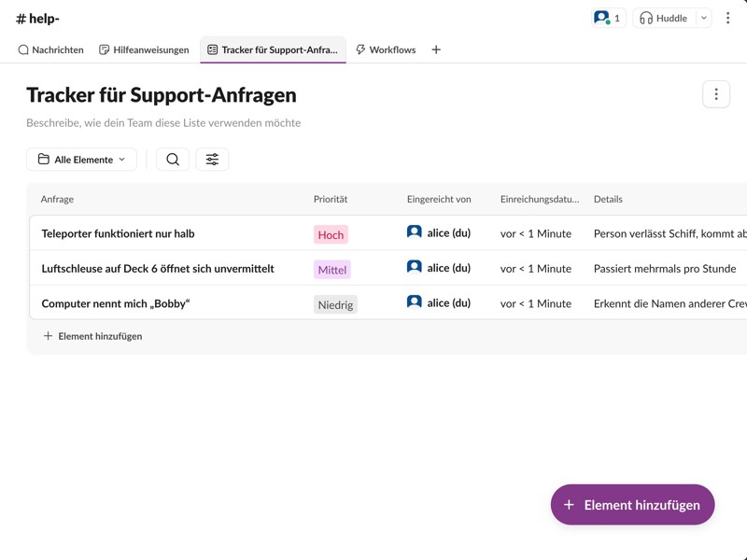Image resolution: width=747 pixels, height=560 pixels.
Task: View channel members avatar count
Action: click(x=608, y=18)
